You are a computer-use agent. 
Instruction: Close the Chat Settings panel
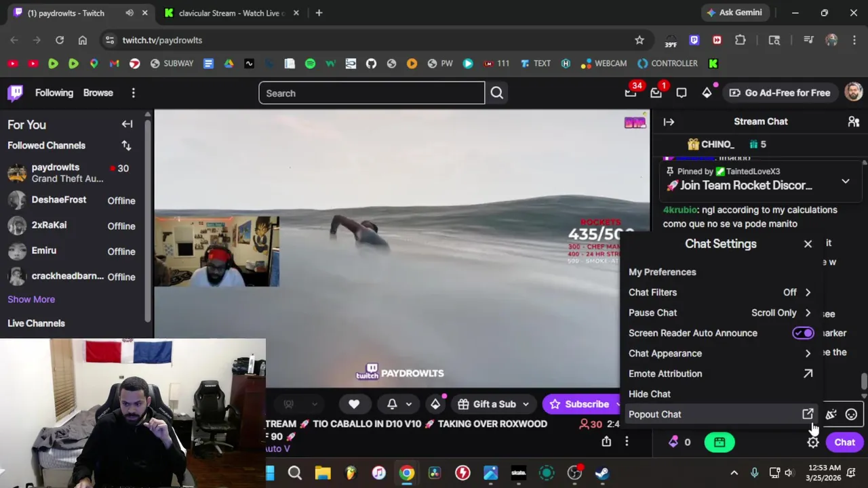808,244
